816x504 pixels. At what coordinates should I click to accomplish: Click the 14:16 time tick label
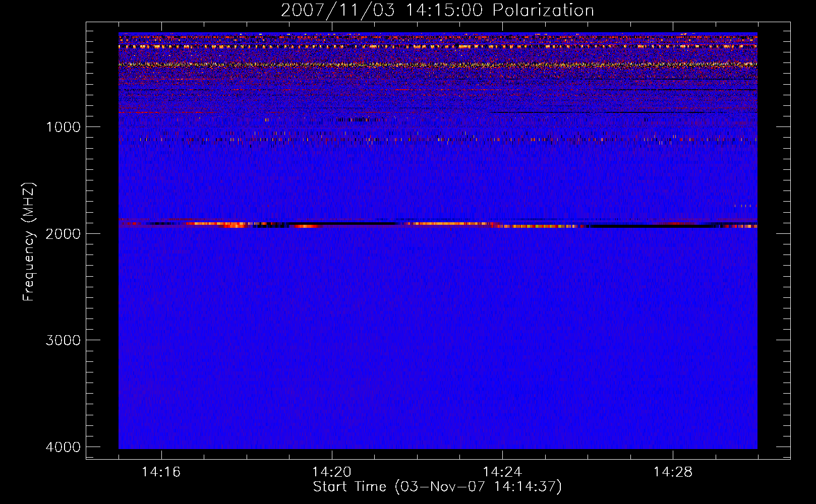[161, 472]
